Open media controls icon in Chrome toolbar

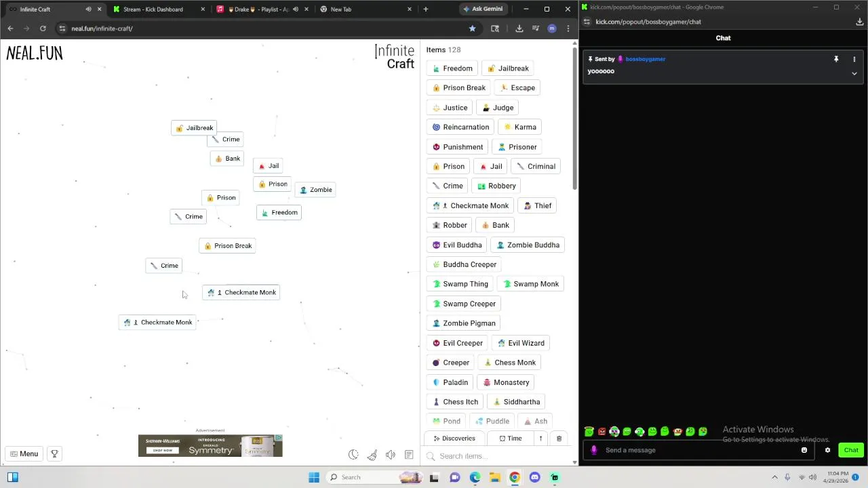536,28
